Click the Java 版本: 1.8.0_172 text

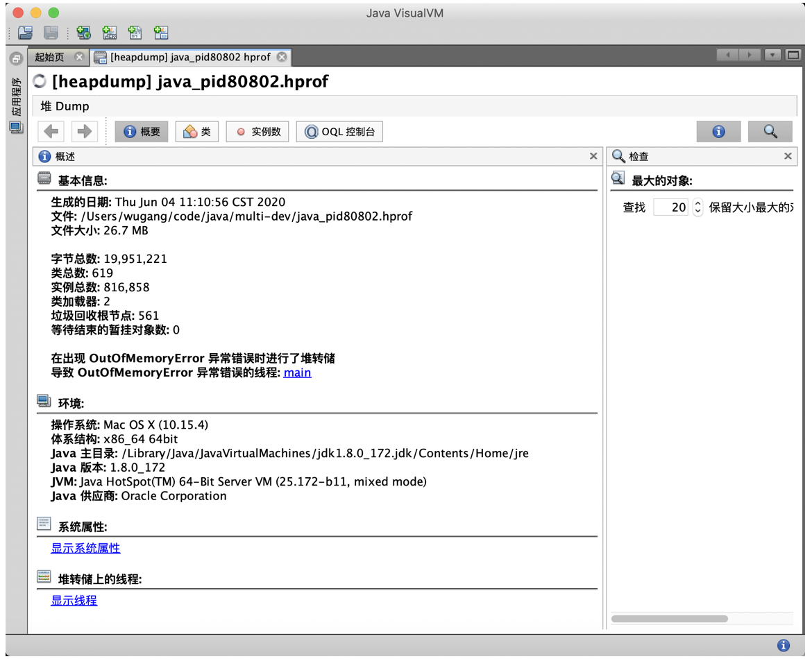[x=108, y=468]
